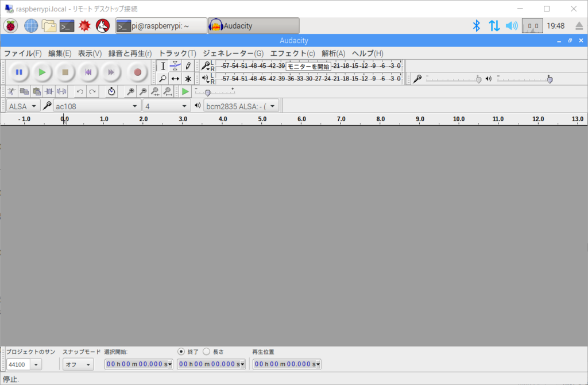The width and height of the screenshot is (588, 385).
Task: Open the エフェクト menu
Action: click(292, 53)
